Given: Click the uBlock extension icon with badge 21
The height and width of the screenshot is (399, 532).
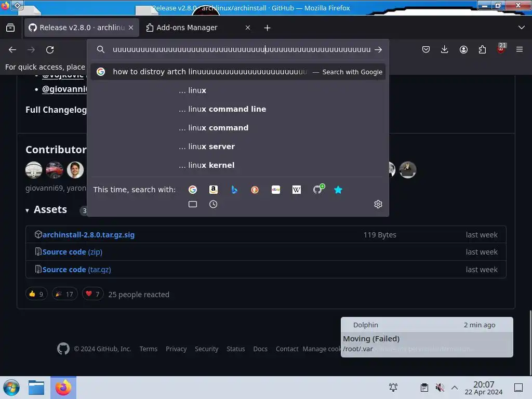Looking at the screenshot, I should click(501, 49).
